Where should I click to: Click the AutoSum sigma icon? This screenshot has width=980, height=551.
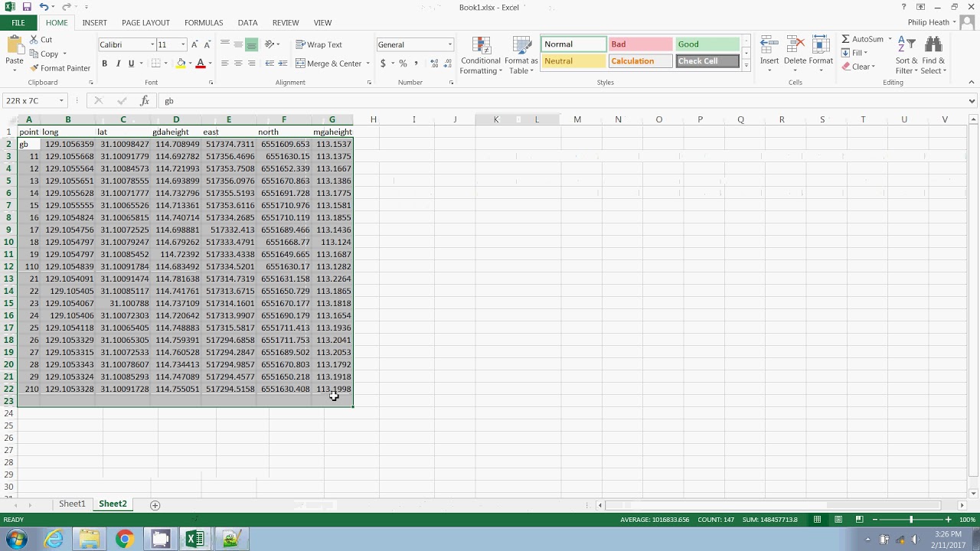click(846, 39)
